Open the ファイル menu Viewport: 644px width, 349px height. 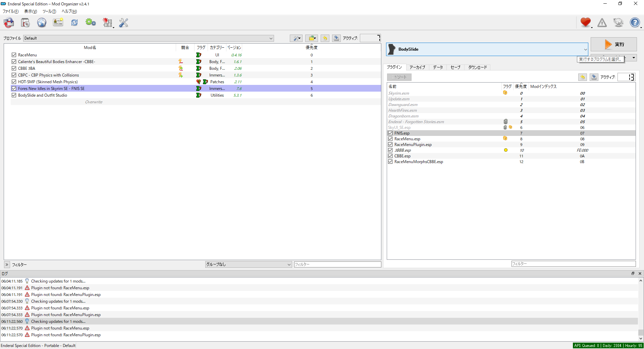point(10,11)
